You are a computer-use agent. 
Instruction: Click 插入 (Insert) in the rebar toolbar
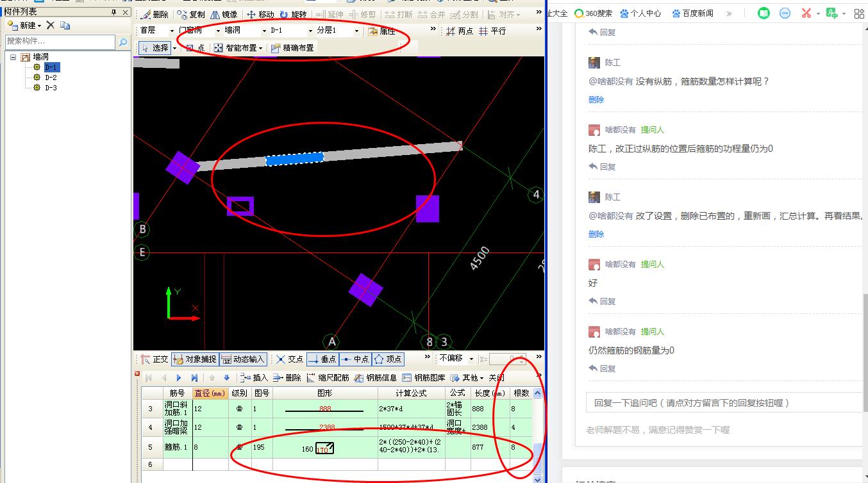pos(254,377)
